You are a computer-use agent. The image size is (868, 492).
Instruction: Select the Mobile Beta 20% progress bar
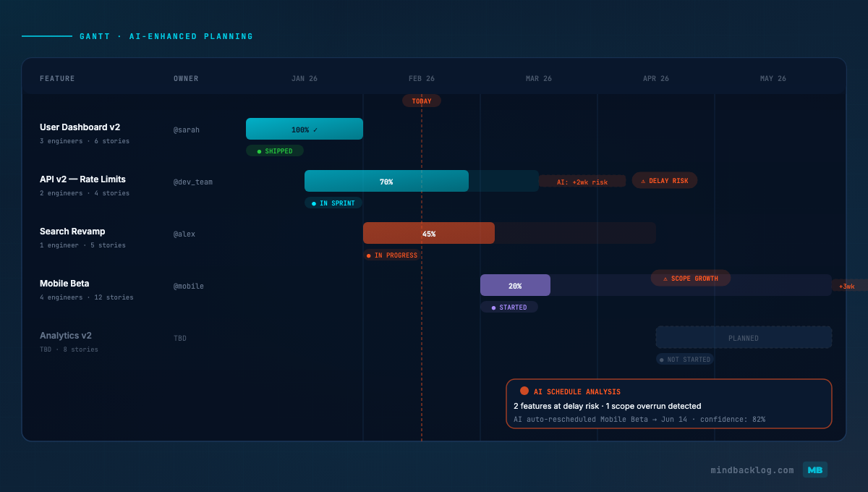pyautogui.click(x=515, y=285)
